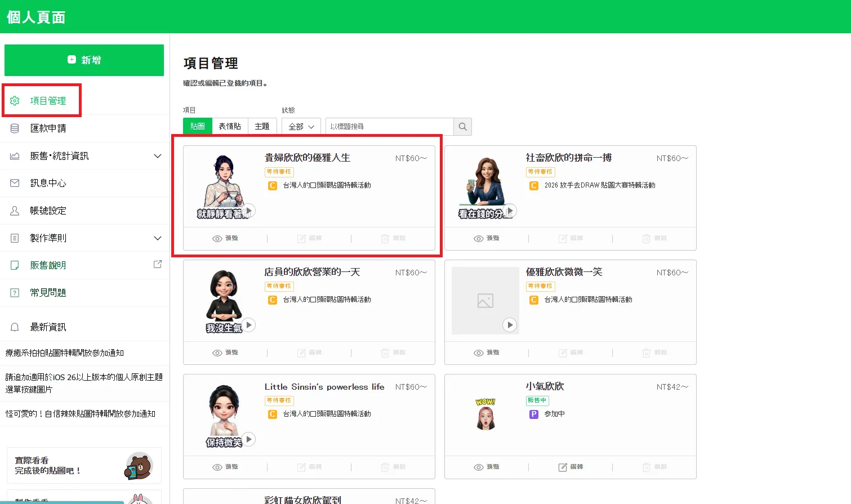Image resolution: width=851 pixels, height=504 pixels.
Task: Click the 常見問題 question-mark icon
Action: point(15,293)
